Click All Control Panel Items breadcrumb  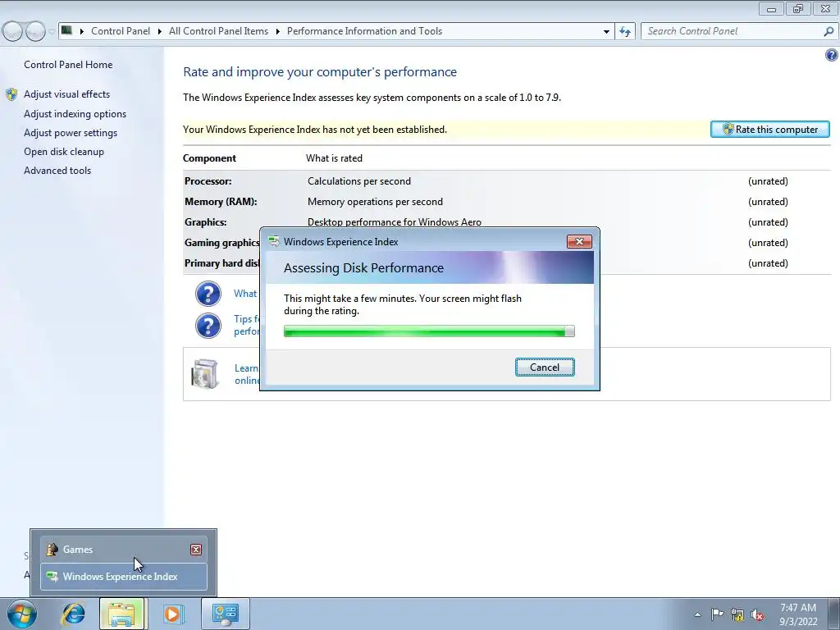coord(218,31)
